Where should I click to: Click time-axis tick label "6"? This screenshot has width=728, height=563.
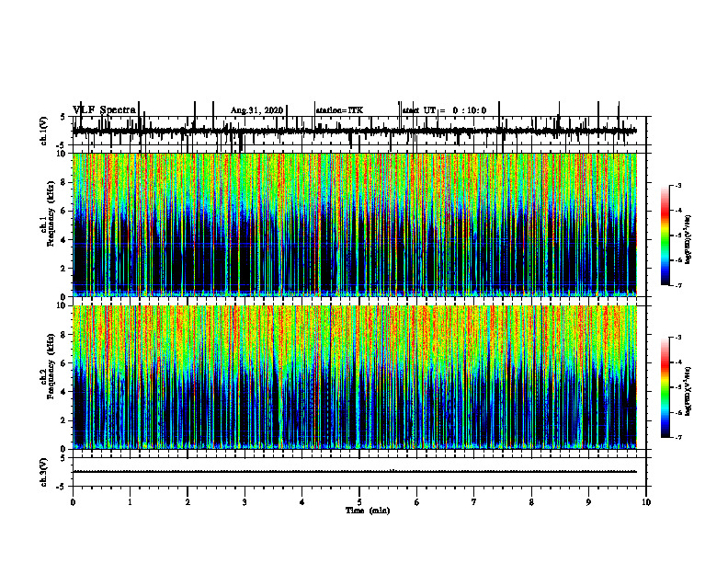tap(417, 502)
